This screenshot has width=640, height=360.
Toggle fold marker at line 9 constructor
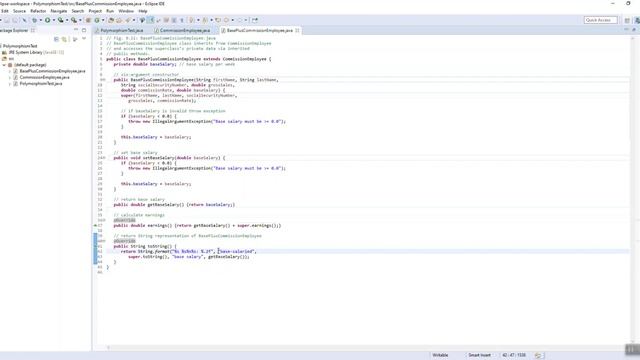coord(104,80)
